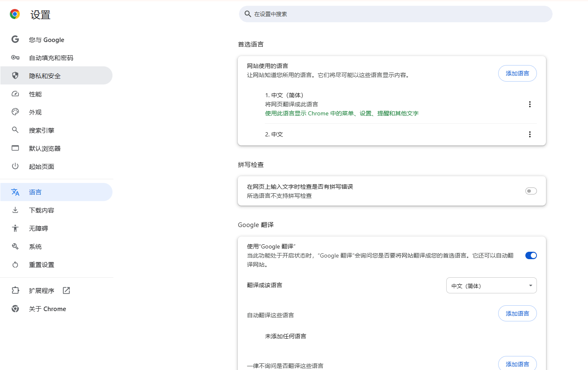The height and width of the screenshot is (370, 588).
Task: Click the reset icon for 重置设置
Action: click(15, 265)
